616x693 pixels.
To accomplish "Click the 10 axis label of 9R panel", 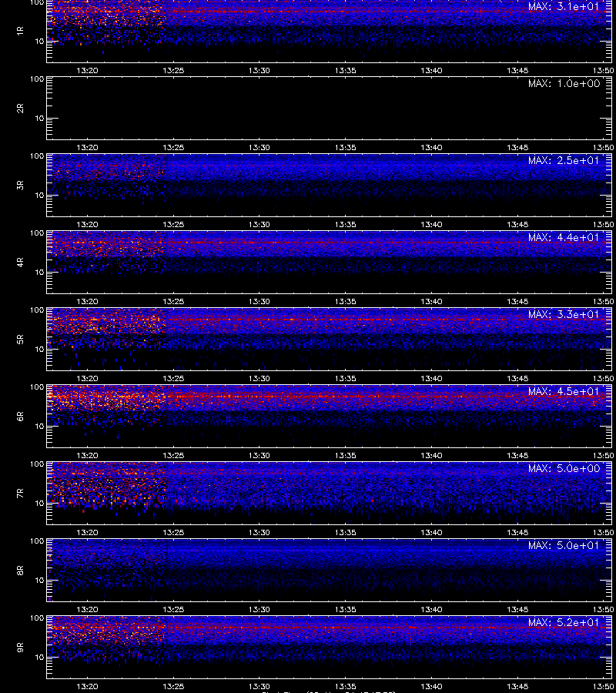I will (x=39, y=658).
